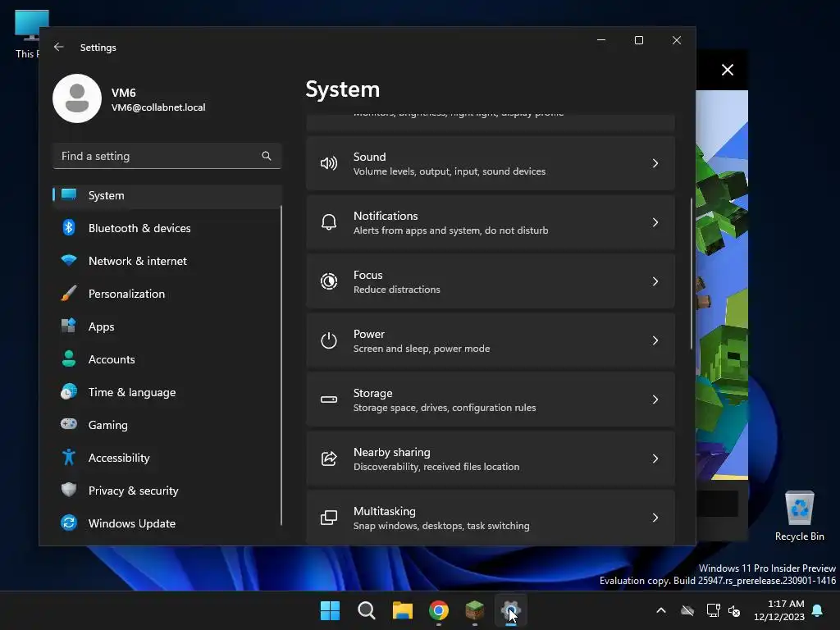
Task: Go back with the Settings arrow
Action: coord(59,47)
